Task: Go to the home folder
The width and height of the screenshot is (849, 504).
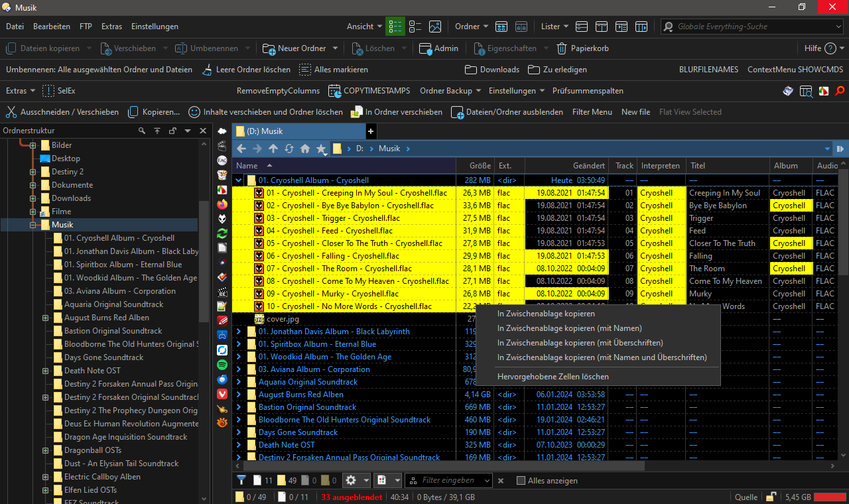Action: coord(305,149)
